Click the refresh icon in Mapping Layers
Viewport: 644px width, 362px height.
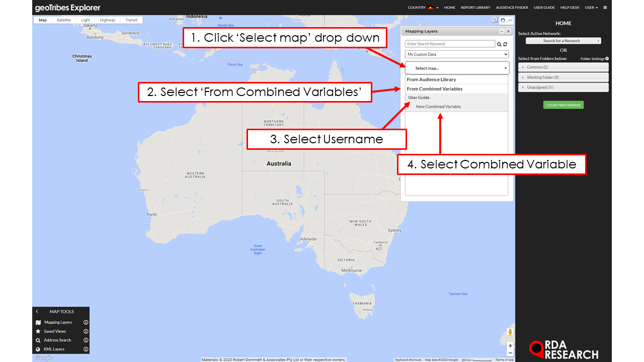pyautogui.click(x=505, y=44)
